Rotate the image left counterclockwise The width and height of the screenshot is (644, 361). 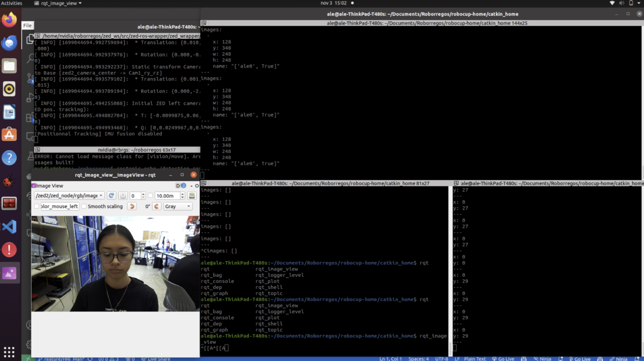(132, 206)
